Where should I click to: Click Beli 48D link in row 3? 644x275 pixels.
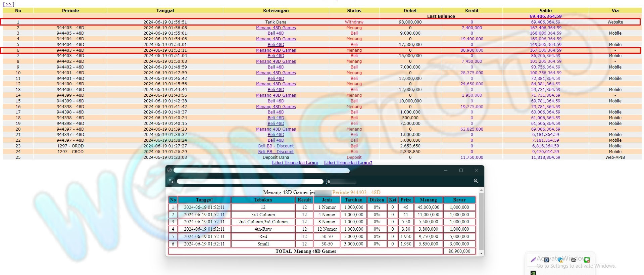pos(276,33)
